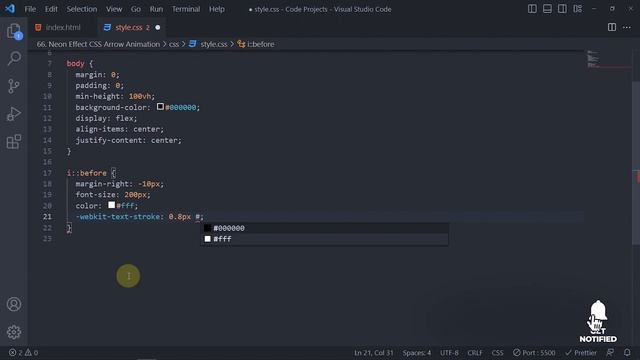Click the CSS language mode status item
This screenshot has height=360, width=640.
point(497,353)
